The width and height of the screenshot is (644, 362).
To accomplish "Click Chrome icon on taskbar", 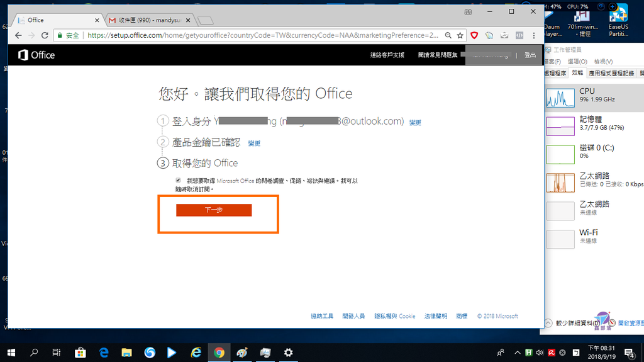I will coord(219,353).
